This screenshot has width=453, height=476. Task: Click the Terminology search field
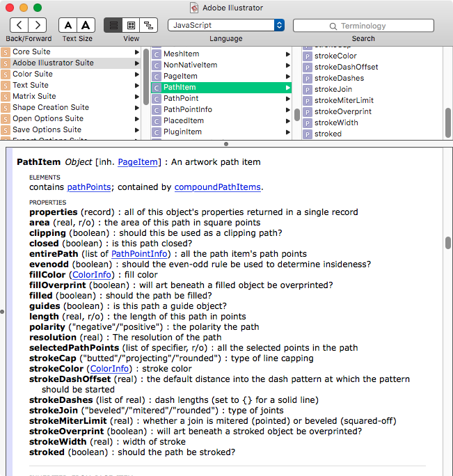click(x=363, y=26)
